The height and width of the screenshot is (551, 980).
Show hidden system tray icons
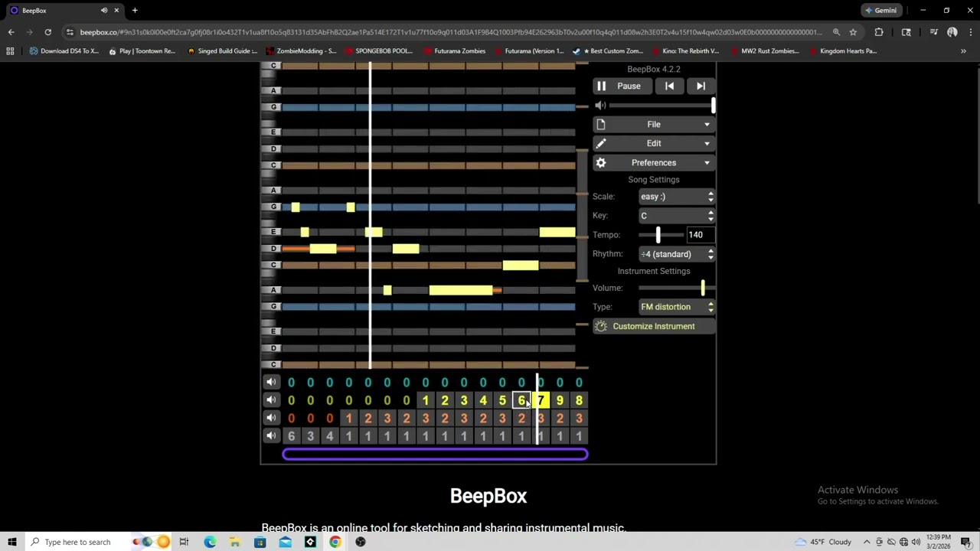[x=867, y=542]
